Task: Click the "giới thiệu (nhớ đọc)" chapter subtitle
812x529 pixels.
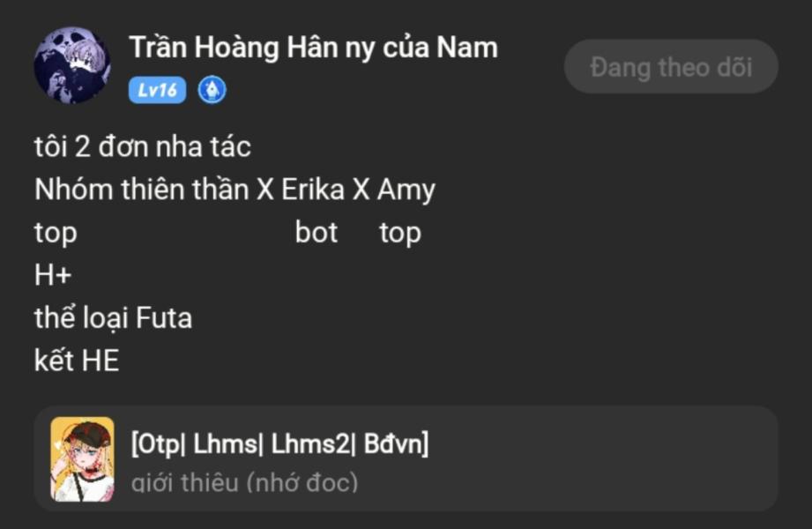Action: coord(244,482)
